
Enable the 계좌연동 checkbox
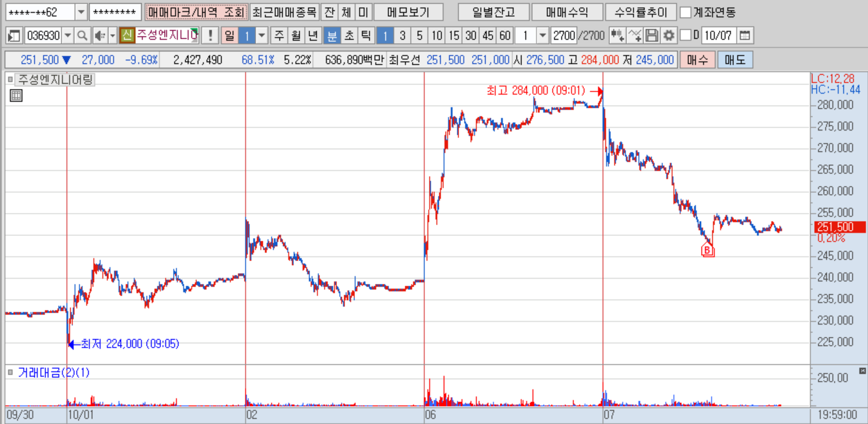coord(686,12)
